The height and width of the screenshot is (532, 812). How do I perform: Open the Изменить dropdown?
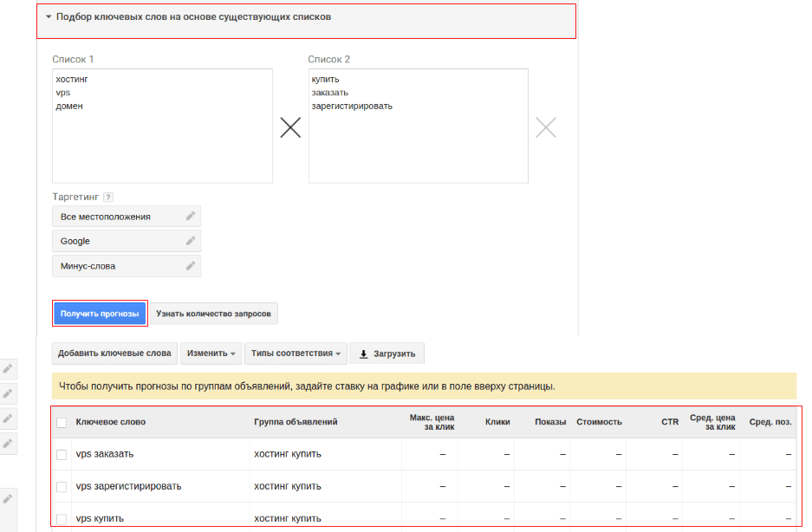tap(211, 354)
